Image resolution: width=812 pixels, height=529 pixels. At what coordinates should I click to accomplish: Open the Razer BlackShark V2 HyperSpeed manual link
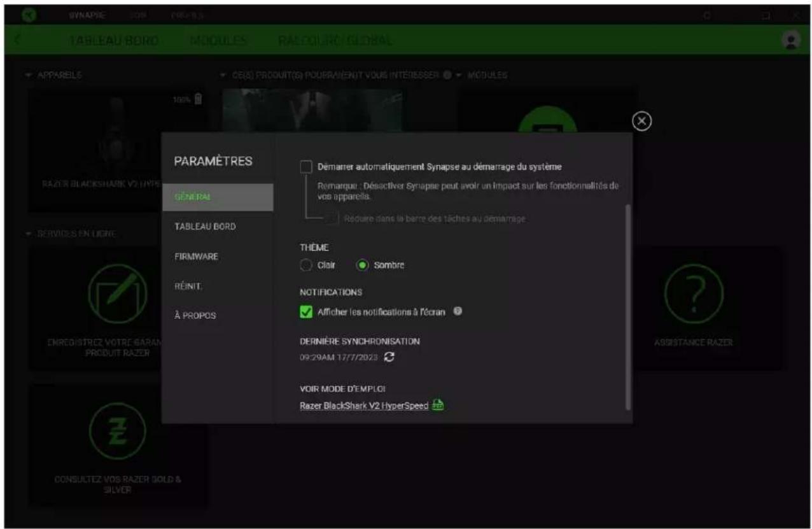point(364,406)
